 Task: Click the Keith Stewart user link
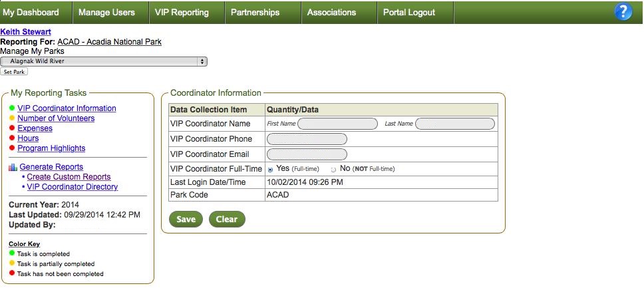click(26, 32)
